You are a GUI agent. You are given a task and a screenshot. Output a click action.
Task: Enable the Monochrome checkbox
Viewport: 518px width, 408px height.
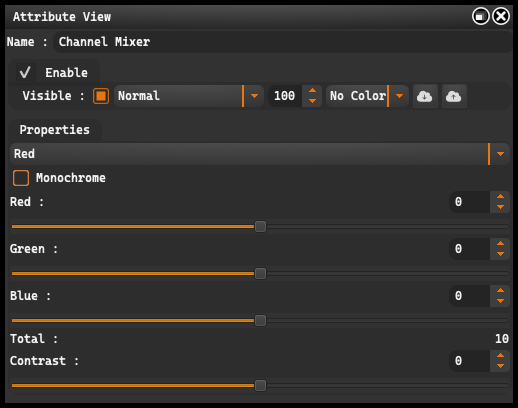[21, 178]
